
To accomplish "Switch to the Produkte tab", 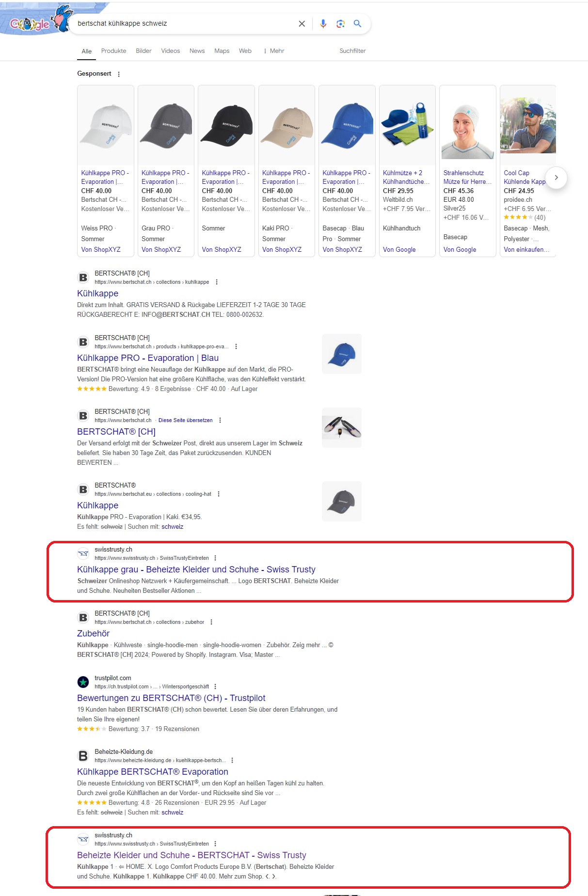I will [113, 51].
